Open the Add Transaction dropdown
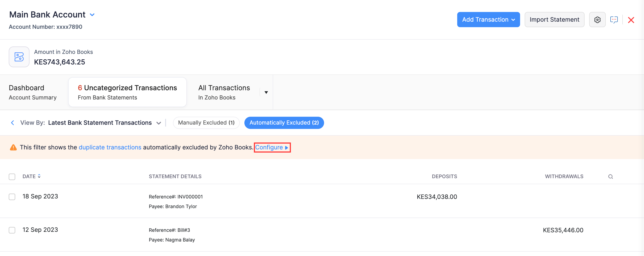The image size is (644, 256). 488,20
